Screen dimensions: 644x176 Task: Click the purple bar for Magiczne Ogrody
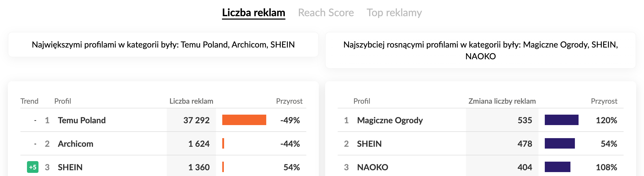[x=561, y=120]
